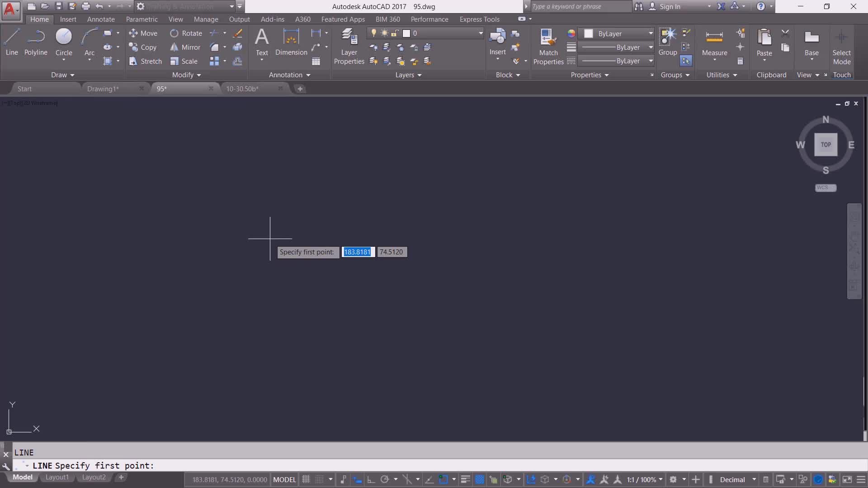The height and width of the screenshot is (488, 868).
Task: Select the Line draw tool
Action: [x=12, y=42]
